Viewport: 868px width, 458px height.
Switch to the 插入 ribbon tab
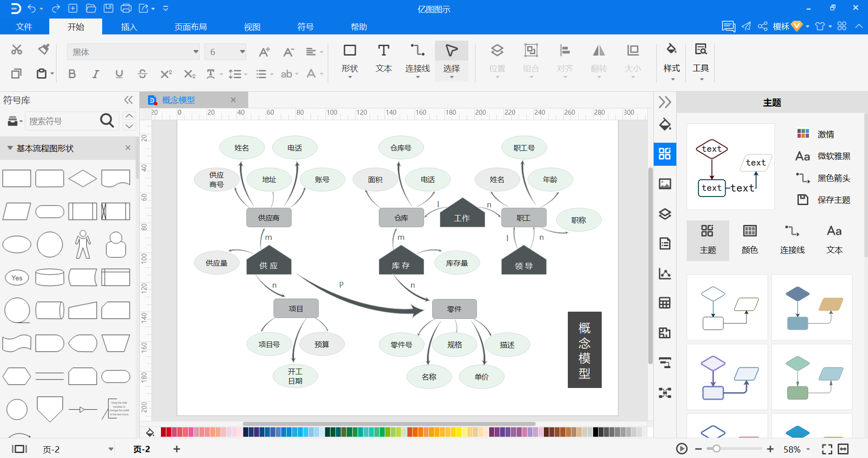129,27
